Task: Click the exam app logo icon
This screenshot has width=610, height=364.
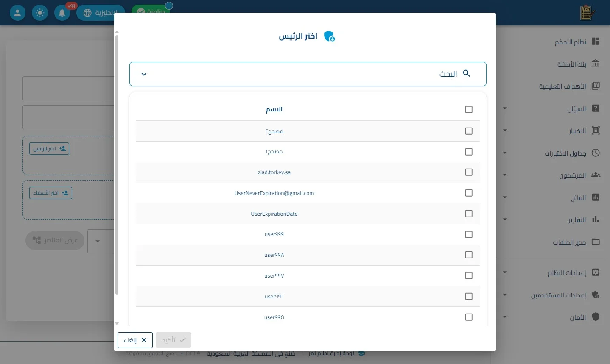Action: [587, 13]
